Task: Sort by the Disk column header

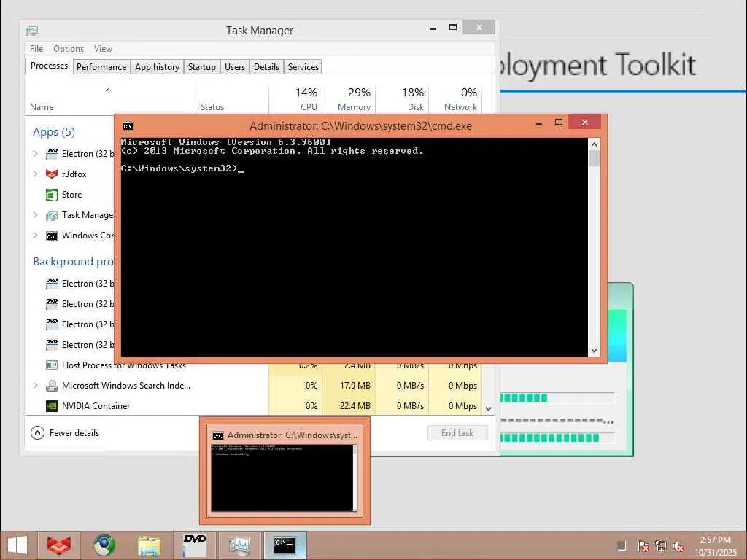Action: [403, 99]
